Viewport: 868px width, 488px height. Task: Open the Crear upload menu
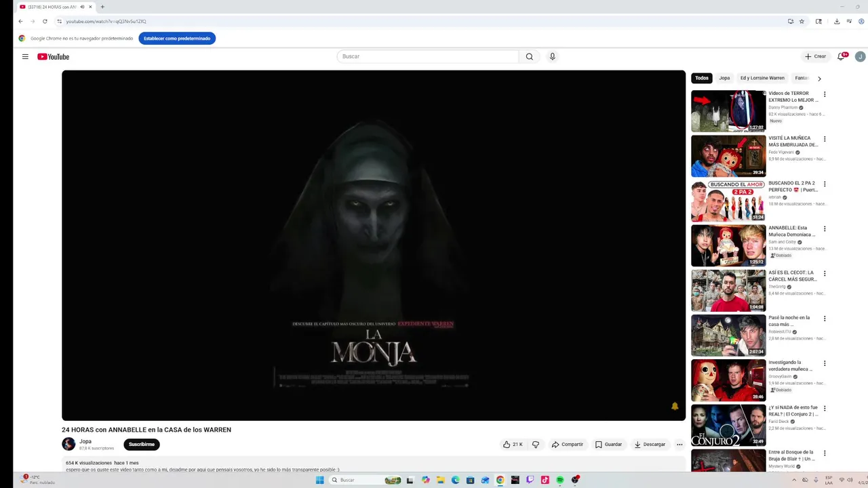pyautogui.click(x=816, y=56)
